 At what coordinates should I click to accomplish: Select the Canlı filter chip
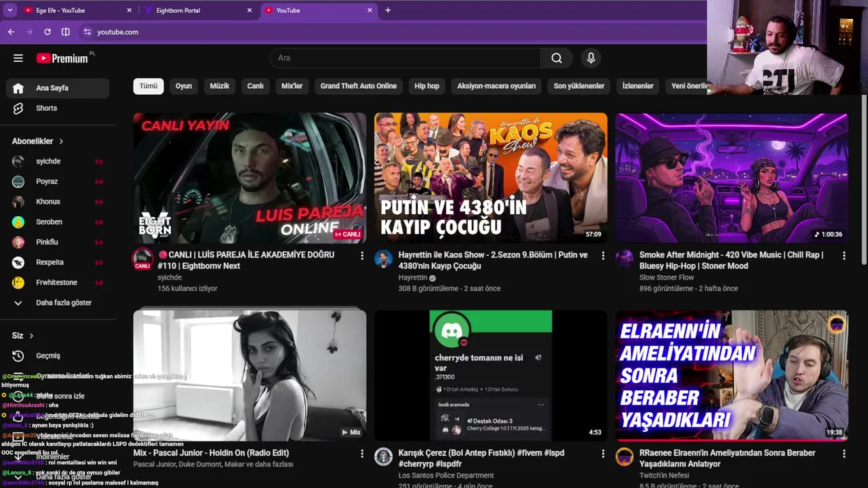[255, 86]
